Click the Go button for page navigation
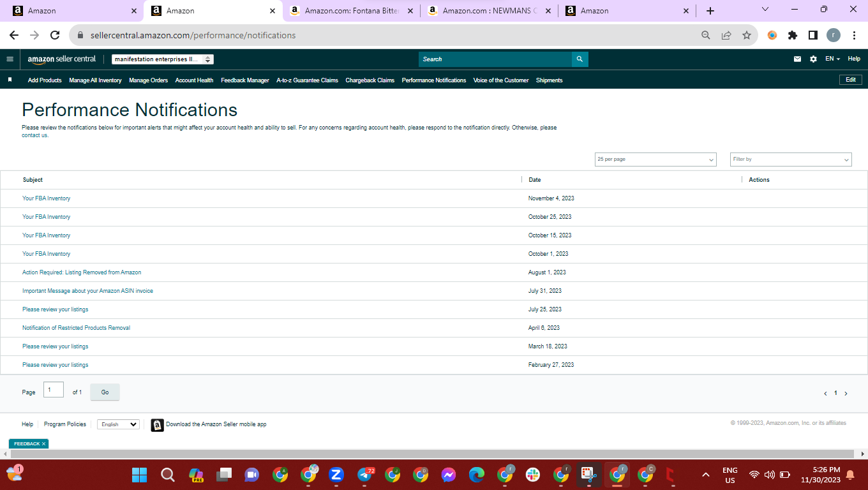The height and width of the screenshot is (490, 868). (x=105, y=392)
